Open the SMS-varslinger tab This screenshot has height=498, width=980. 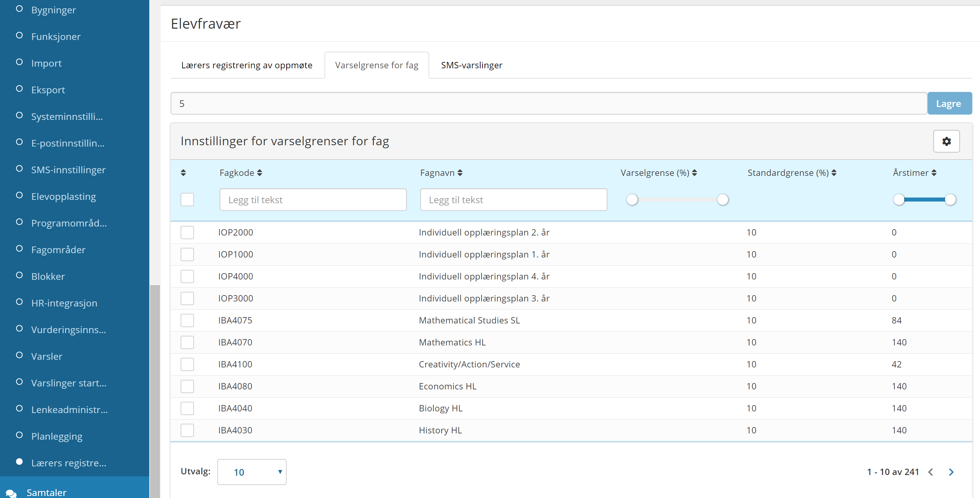pos(472,65)
